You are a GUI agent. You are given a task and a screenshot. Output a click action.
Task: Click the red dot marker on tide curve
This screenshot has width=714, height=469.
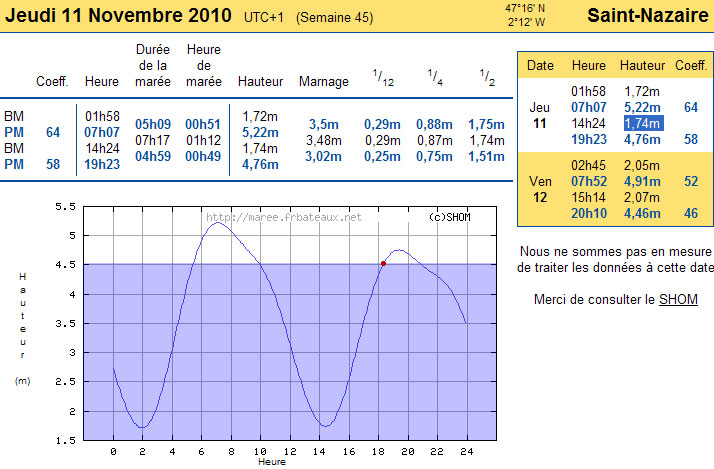tap(383, 263)
